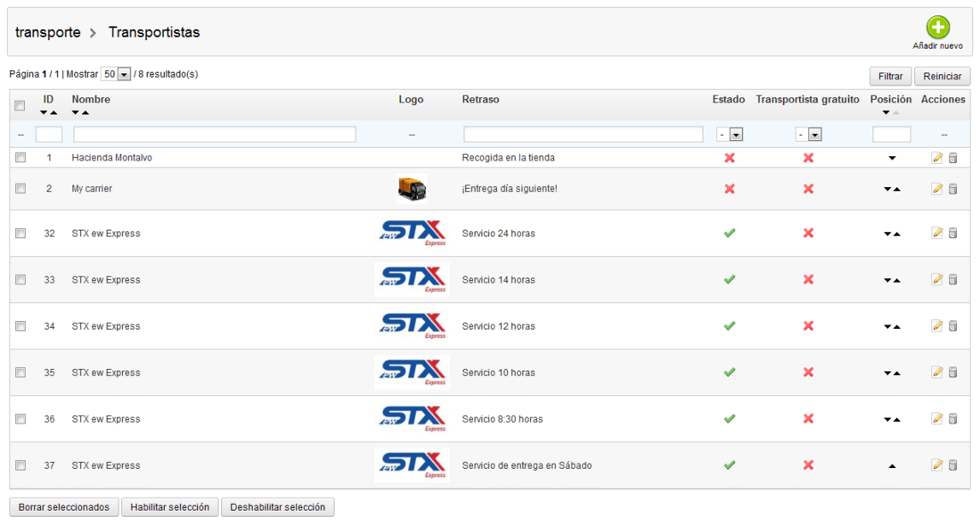Open the Estado filter dropdown
Viewport: 980px width, 526px height.
click(730, 135)
